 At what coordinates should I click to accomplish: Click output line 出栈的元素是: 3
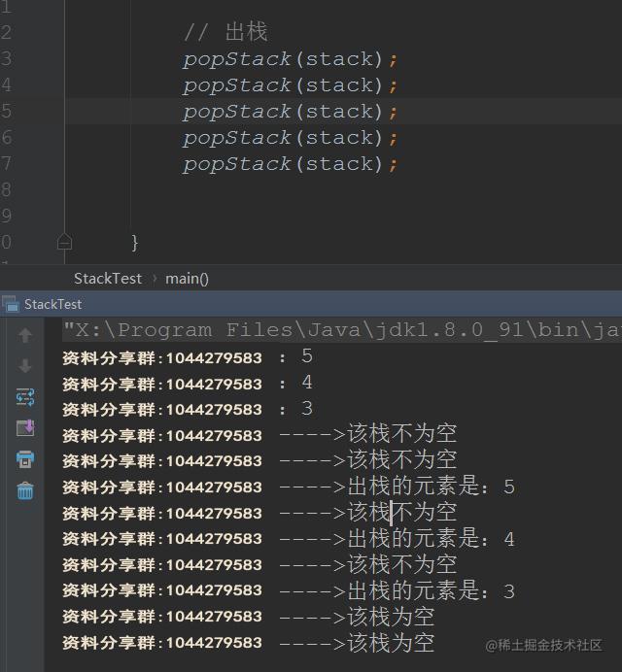click(x=289, y=590)
